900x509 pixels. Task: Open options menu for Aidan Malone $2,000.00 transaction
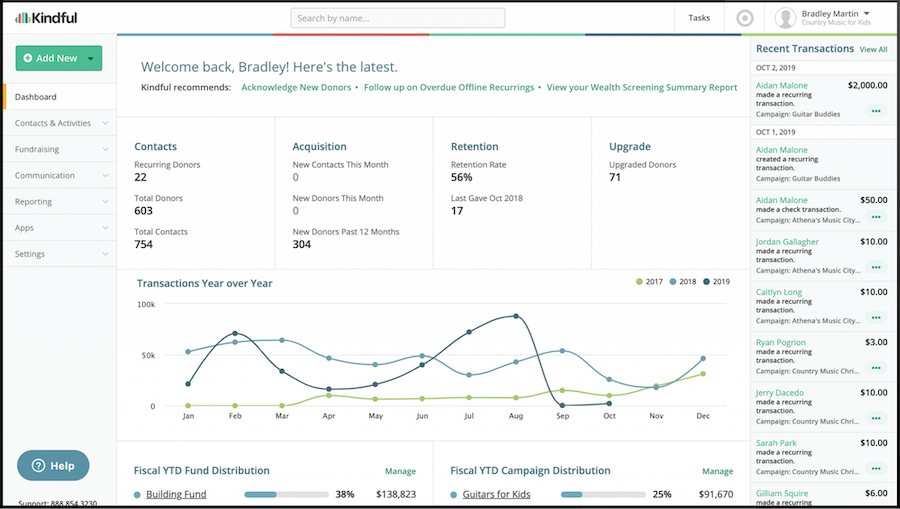tap(876, 111)
